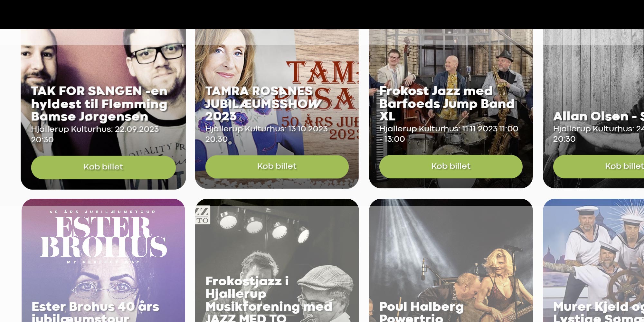Open Murer Kjeld event title

599,311
